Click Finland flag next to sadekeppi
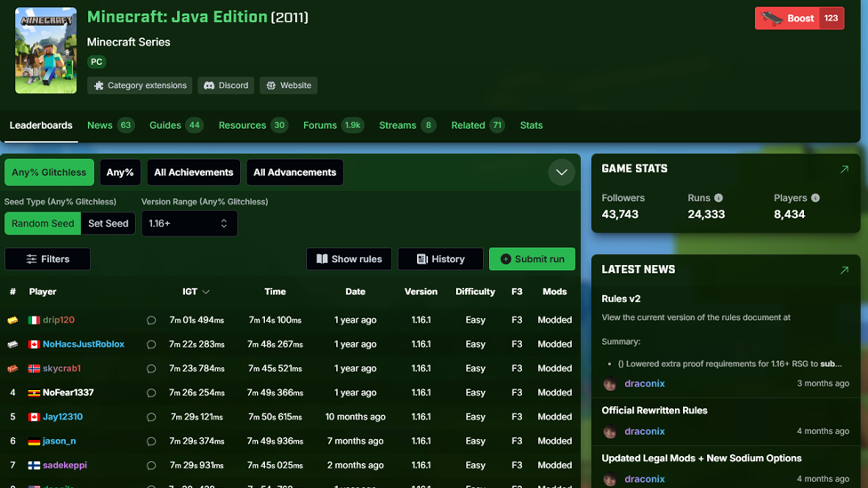The width and height of the screenshot is (868, 488). click(34, 465)
